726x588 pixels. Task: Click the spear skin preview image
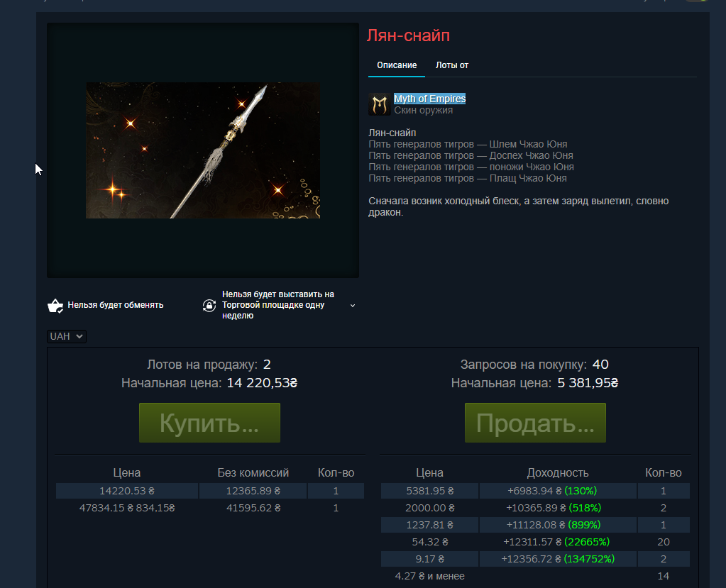coord(203,150)
